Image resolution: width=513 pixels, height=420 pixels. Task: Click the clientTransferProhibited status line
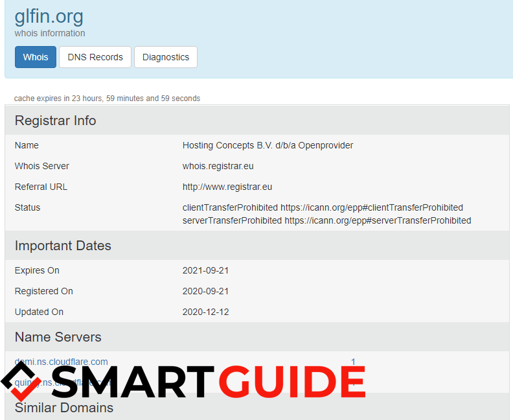pos(323,207)
